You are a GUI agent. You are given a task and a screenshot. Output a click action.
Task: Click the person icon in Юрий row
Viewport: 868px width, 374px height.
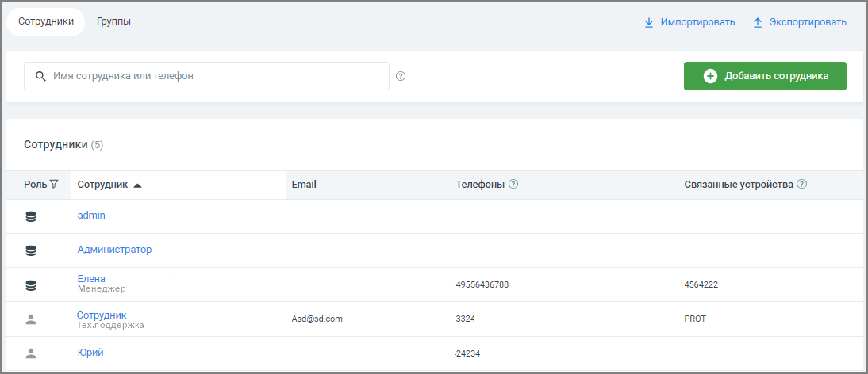click(31, 353)
